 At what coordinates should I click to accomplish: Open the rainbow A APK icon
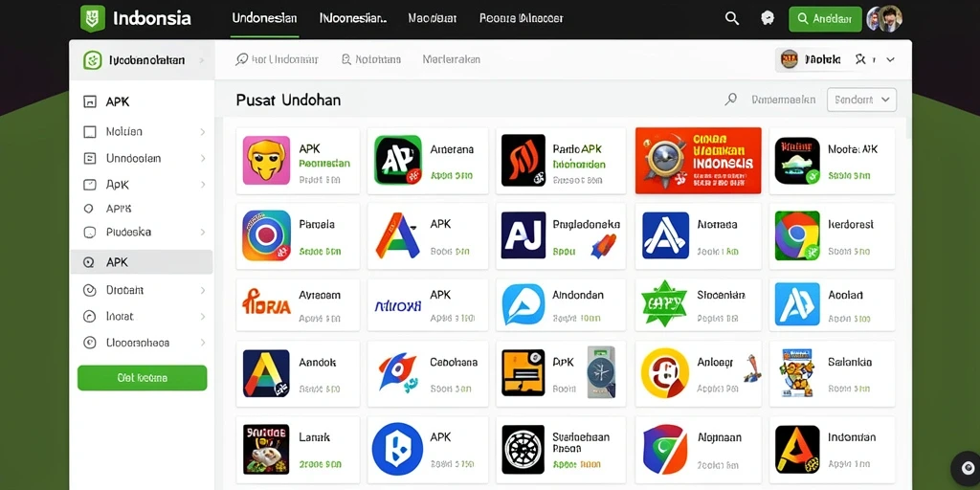(397, 235)
